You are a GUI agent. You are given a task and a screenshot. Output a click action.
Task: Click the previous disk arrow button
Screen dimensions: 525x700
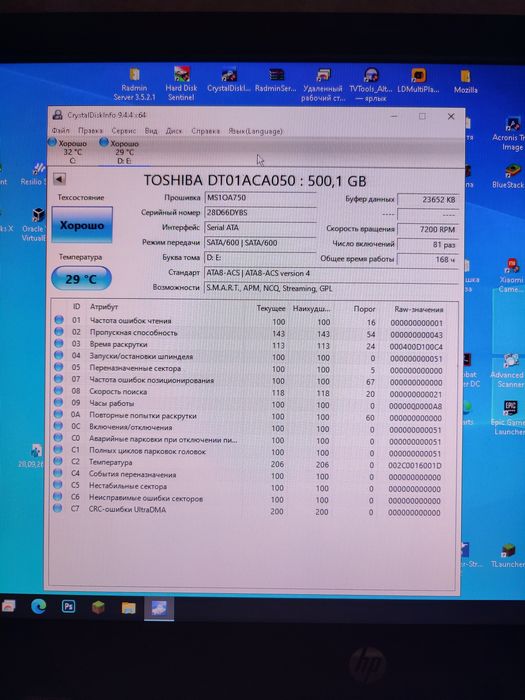click(59, 179)
